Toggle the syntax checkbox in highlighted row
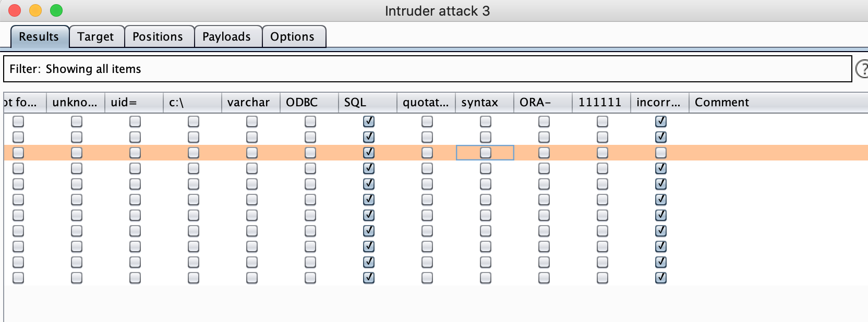This screenshot has width=868, height=322. (486, 153)
